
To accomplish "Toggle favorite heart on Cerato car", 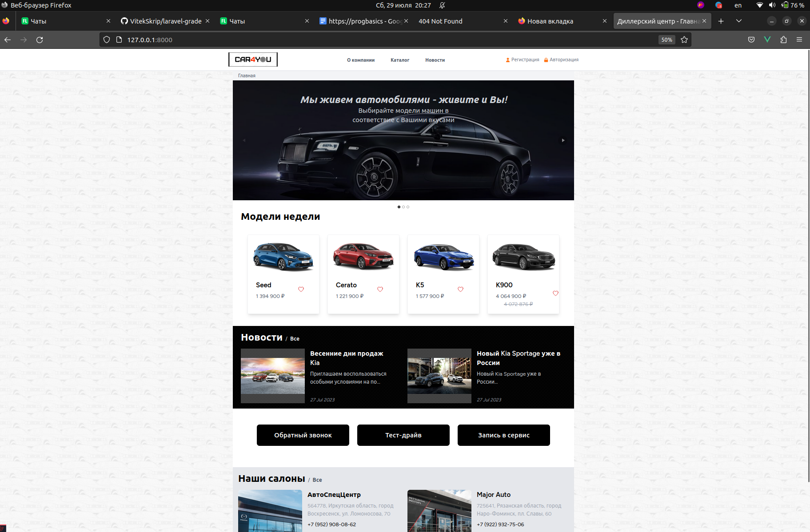I will [x=380, y=290].
